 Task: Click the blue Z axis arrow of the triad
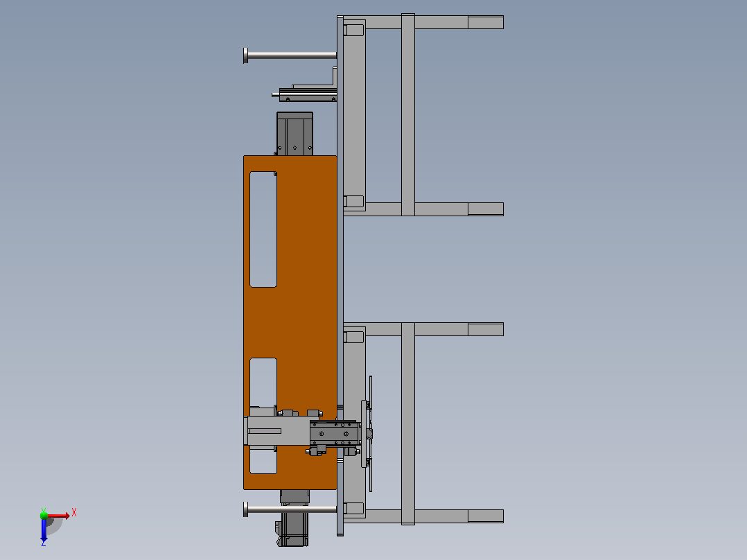click(44, 530)
